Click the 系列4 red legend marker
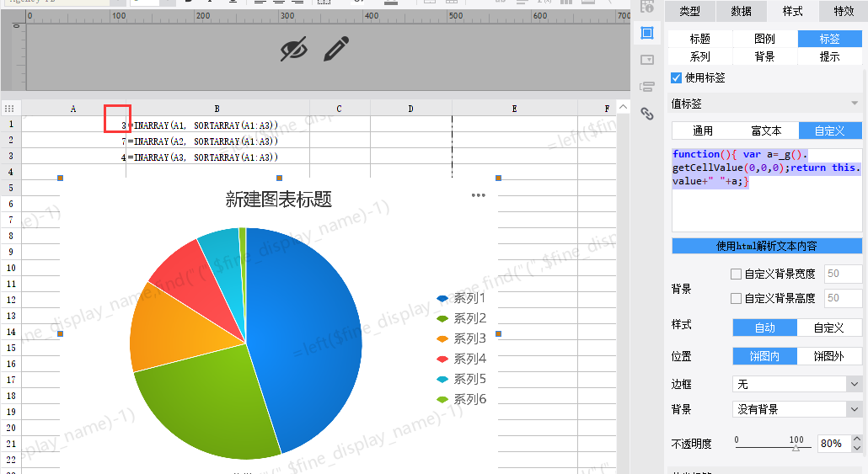This screenshot has width=868, height=474. (442, 359)
